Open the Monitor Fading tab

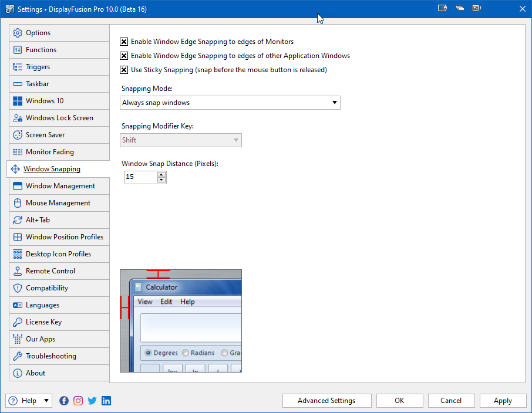point(59,152)
